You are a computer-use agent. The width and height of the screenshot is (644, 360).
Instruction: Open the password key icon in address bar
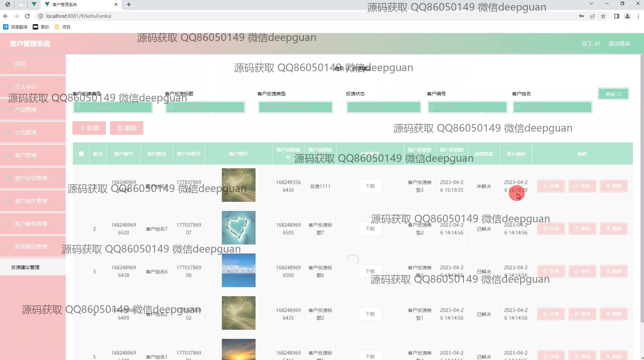(582, 16)
